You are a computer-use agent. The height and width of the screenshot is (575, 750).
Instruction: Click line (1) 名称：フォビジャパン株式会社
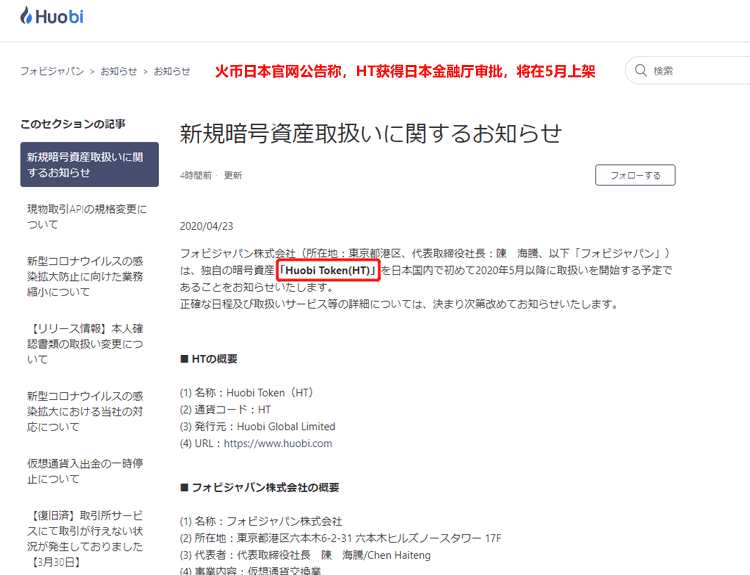tap(261, 521)
